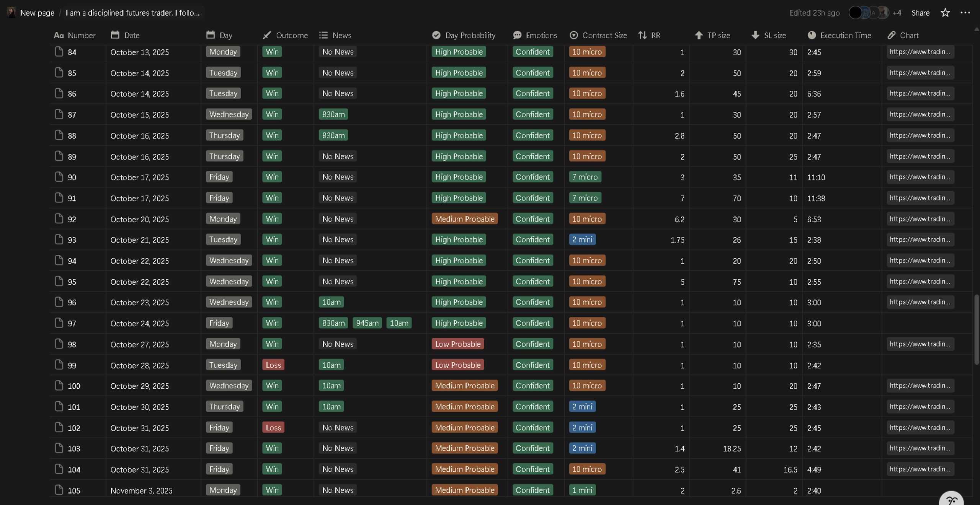The height and width of the screenshot is (505, 980).
Task: Click the Outcome column icon
Action: [267, 35]
